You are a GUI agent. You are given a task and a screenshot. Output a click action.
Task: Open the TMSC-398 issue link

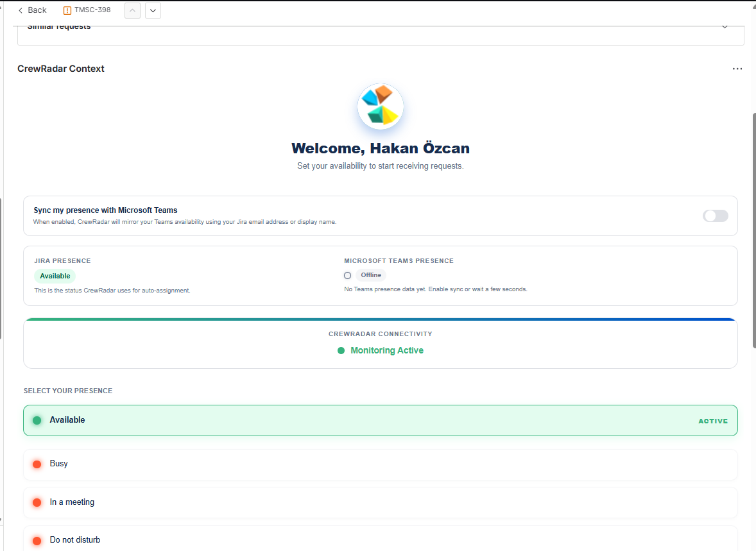coord(92,10)
